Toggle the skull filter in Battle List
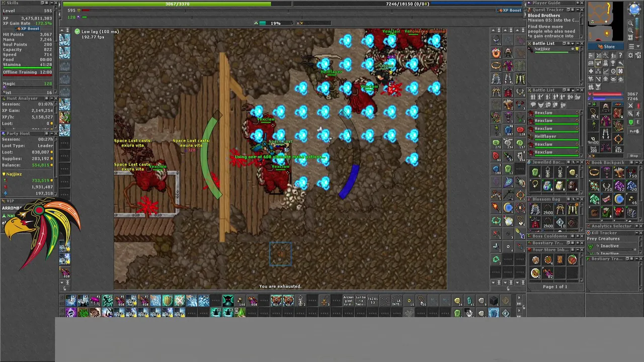 [548, 105]
